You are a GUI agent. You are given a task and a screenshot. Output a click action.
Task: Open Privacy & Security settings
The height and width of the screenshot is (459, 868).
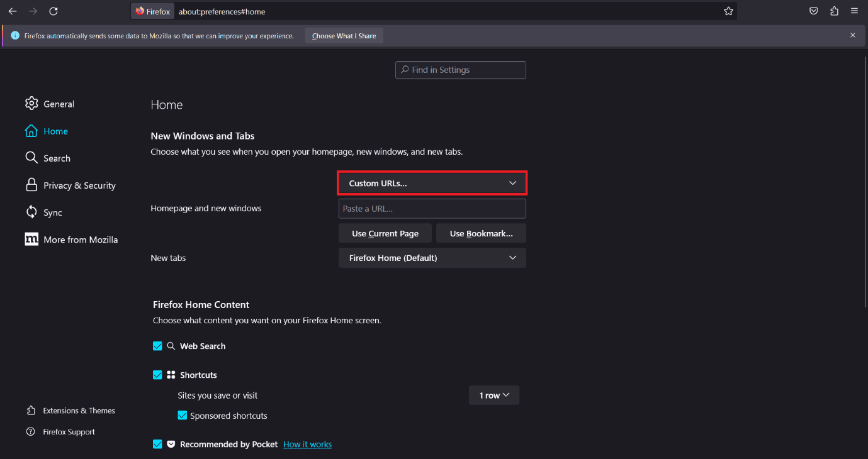click(79, 185)
